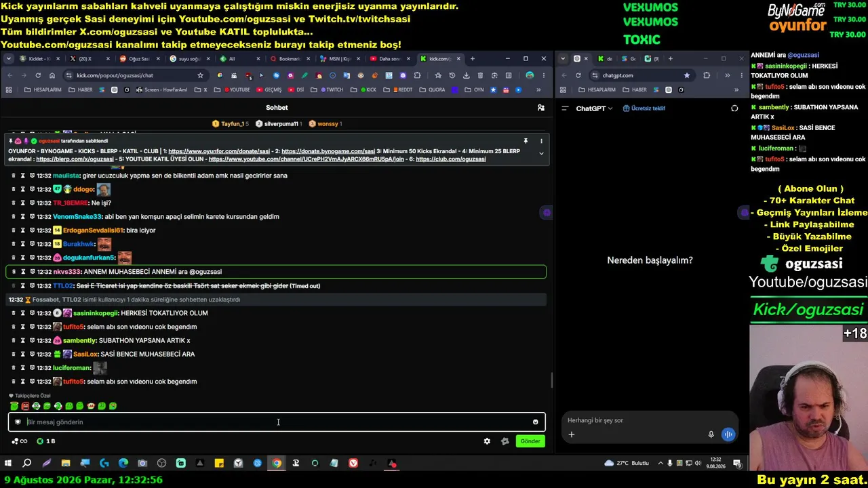Select the highlighted nkvs333 message
This screenshot has width=868, height=488.
pos(275,272)
